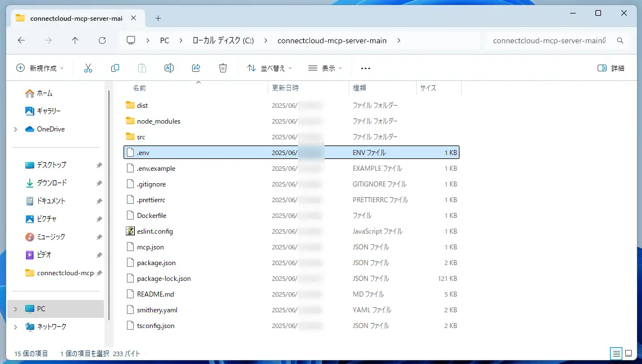Click the Copy icon in toolbar
This screenshot has width=642, height=364.
click(115, 68)
